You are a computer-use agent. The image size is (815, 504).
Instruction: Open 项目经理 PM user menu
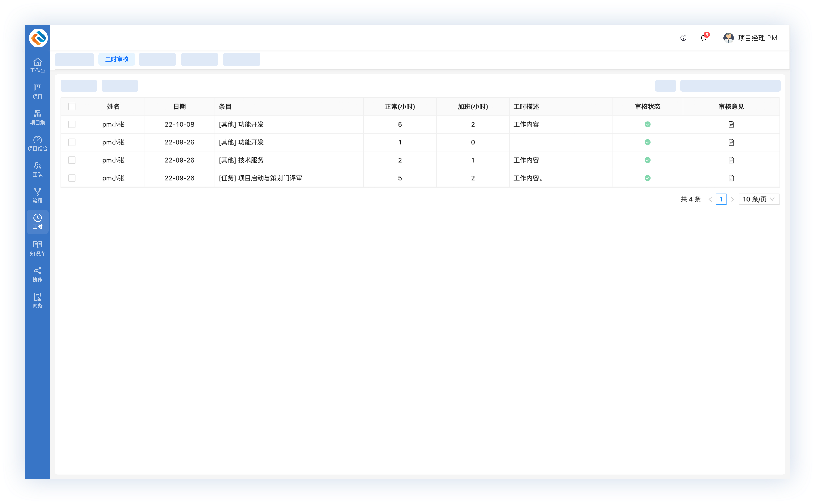tap(750, 38)
